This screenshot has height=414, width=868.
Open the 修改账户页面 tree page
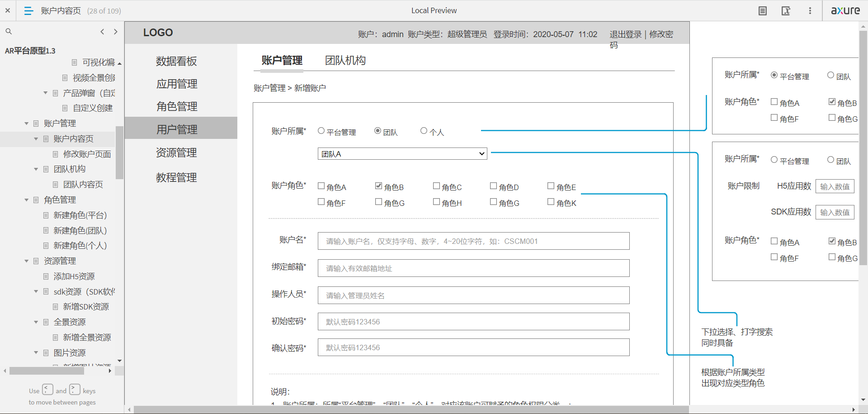click(87, 154)
